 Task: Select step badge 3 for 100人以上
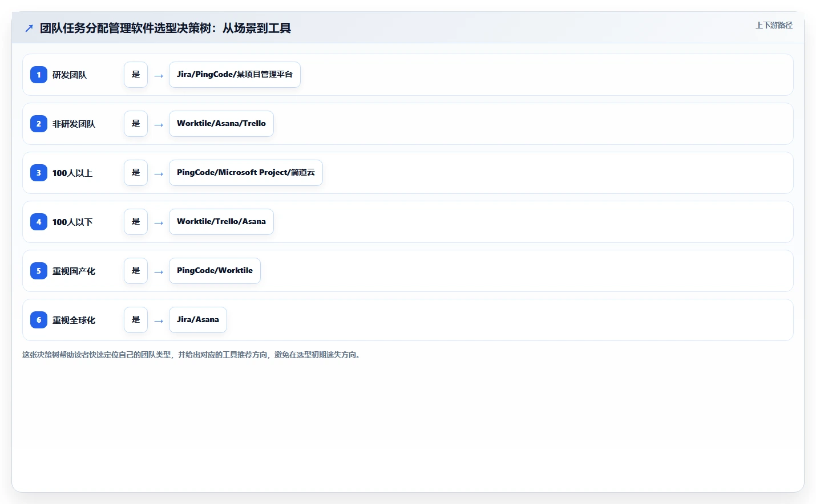pos(39,173)
